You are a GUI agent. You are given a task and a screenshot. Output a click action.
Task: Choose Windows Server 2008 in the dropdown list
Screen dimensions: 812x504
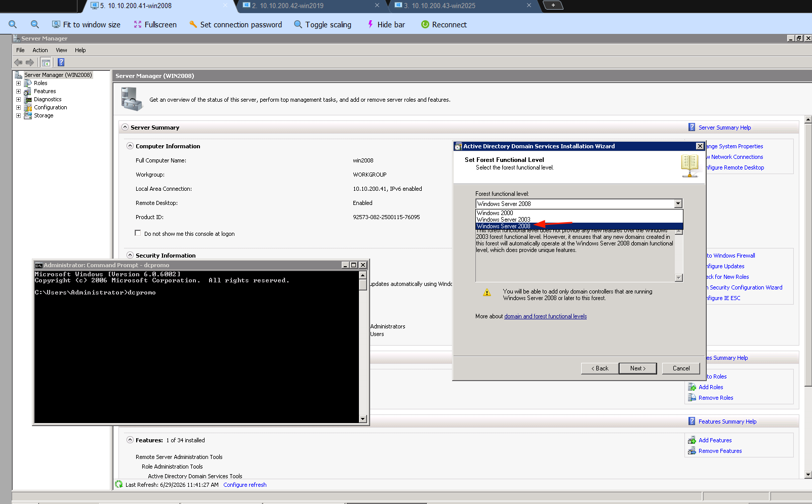coord(579,226)
